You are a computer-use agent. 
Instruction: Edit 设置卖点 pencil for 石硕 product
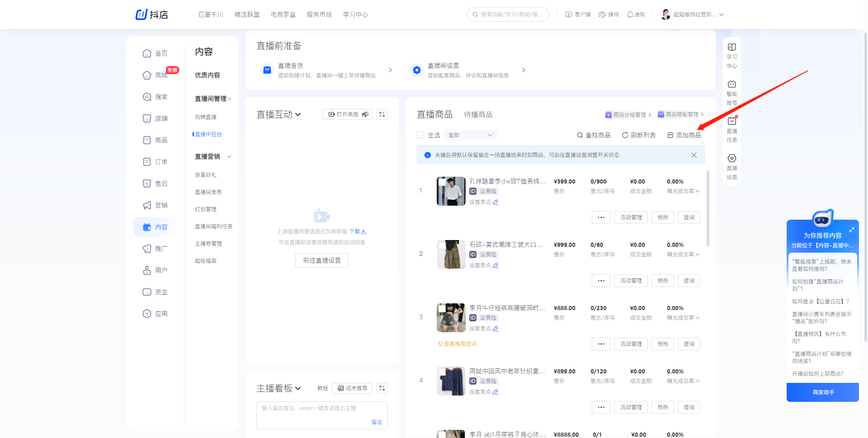[495, 265]
